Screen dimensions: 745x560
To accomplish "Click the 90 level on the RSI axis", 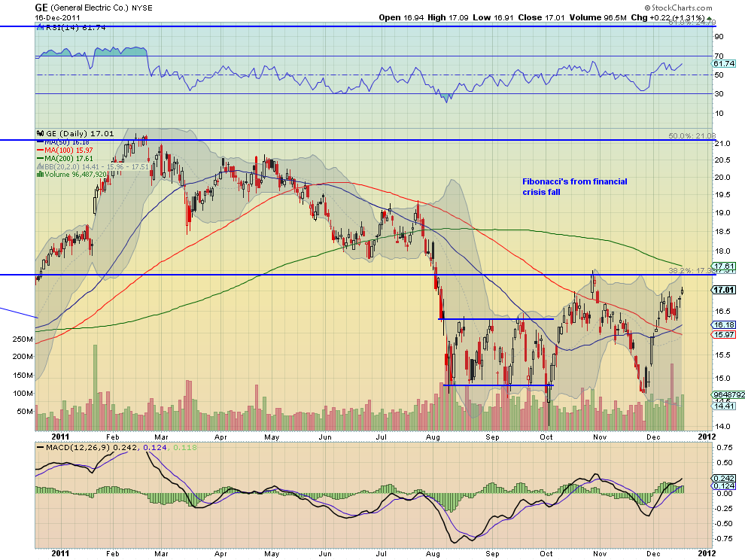I will click(x=719, y=37).
